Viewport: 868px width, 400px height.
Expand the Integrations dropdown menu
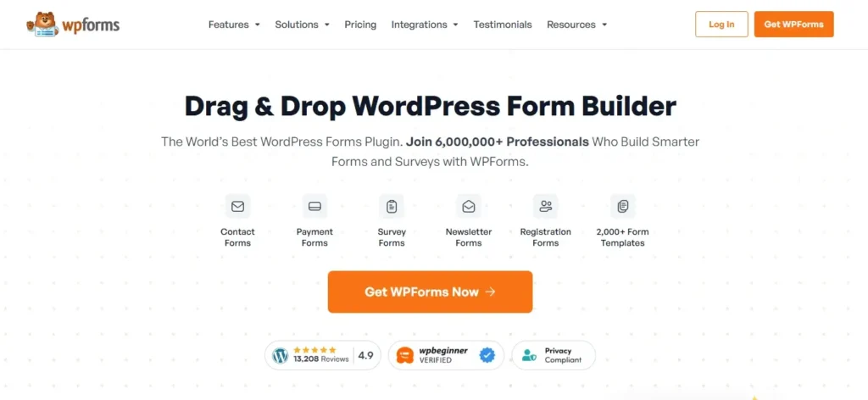pos(425,25)
